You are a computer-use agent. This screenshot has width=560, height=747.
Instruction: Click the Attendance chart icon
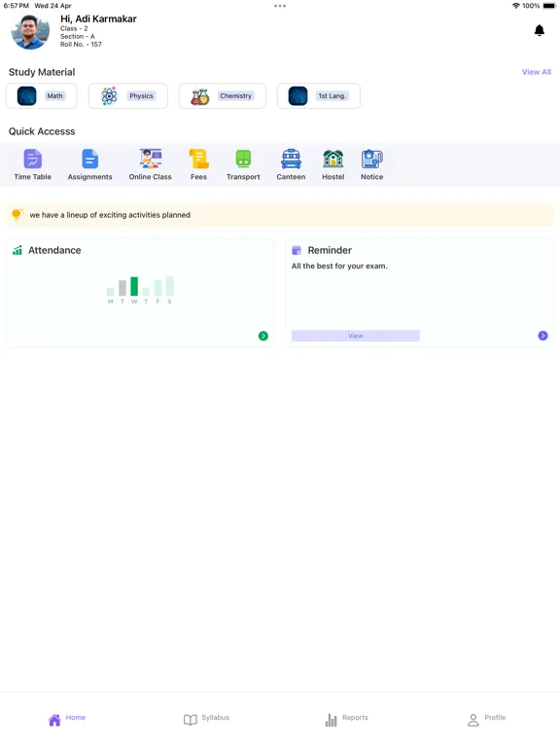pos(17,250)
